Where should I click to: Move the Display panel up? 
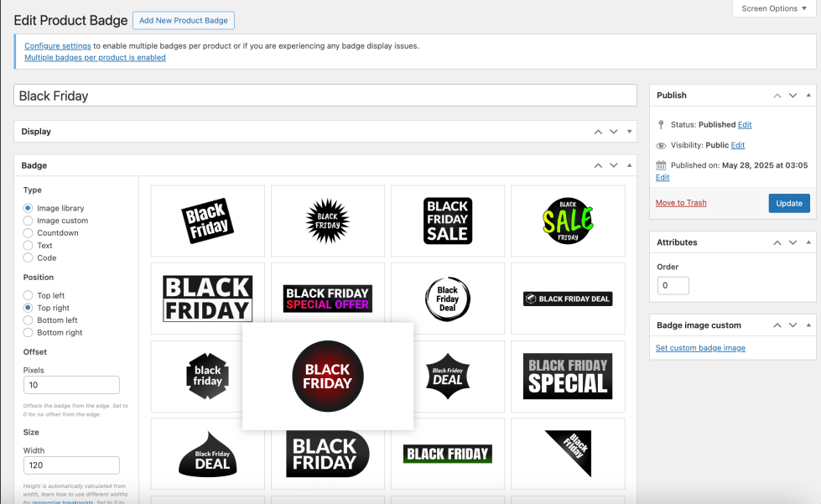(598, 132)
